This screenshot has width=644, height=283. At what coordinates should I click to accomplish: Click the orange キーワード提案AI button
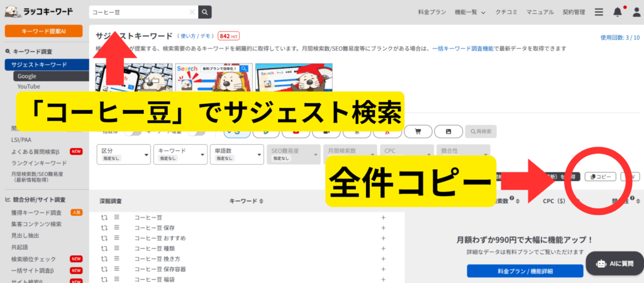(x=43, y=31)
